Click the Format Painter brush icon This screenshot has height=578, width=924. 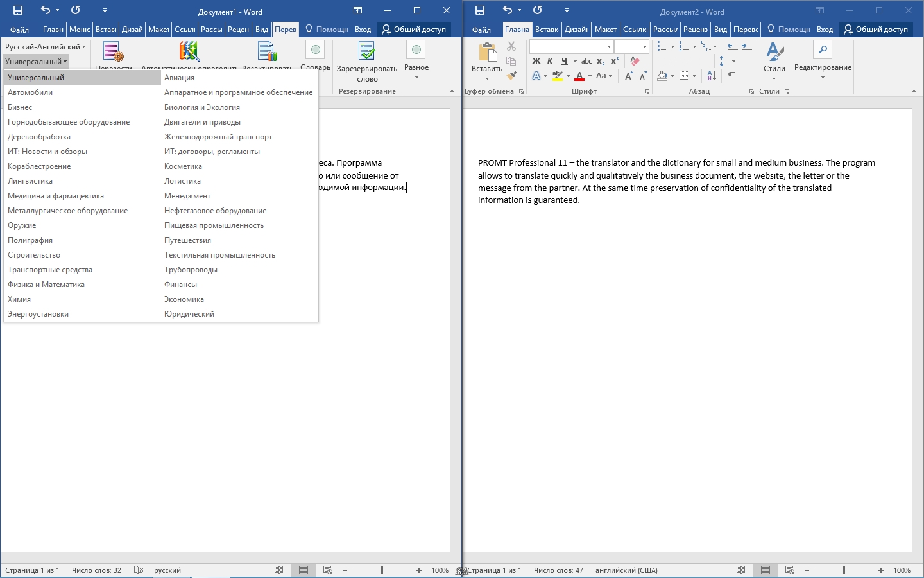tap(511, 76)
